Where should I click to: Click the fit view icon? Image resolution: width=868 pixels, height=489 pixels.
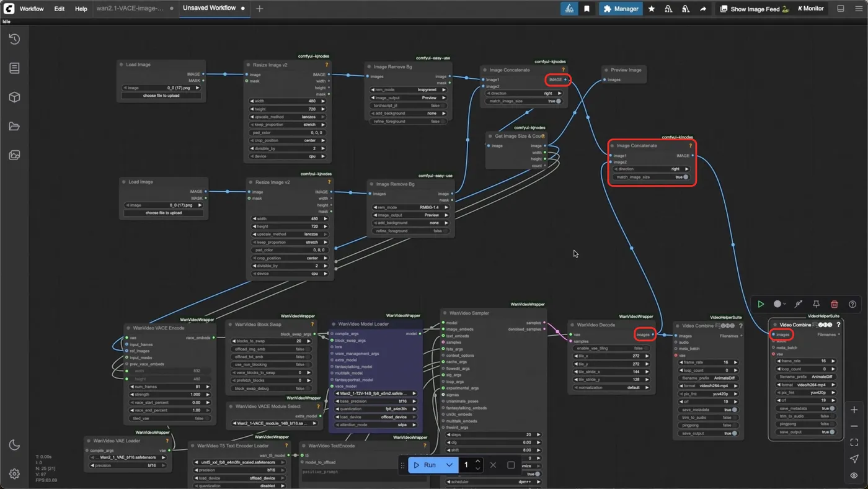(854, 442)
